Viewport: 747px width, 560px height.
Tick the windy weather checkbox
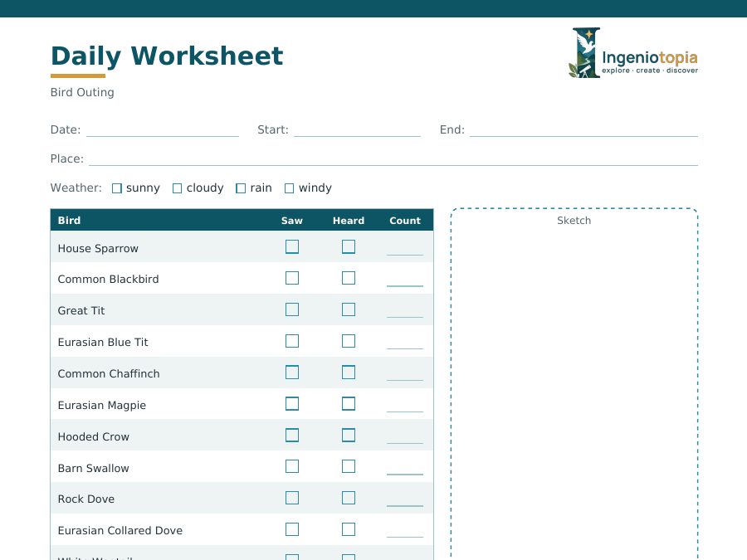tap(289, 188)
